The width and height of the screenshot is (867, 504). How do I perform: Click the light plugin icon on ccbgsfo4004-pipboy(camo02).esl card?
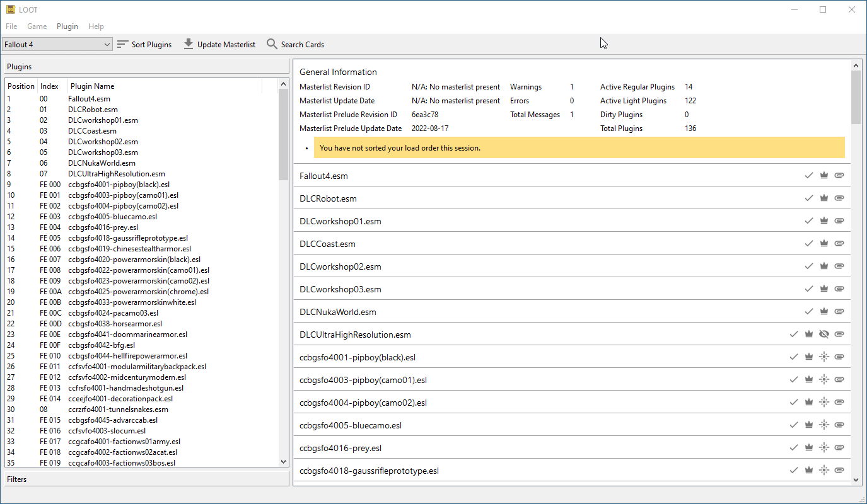pos(823,403)
